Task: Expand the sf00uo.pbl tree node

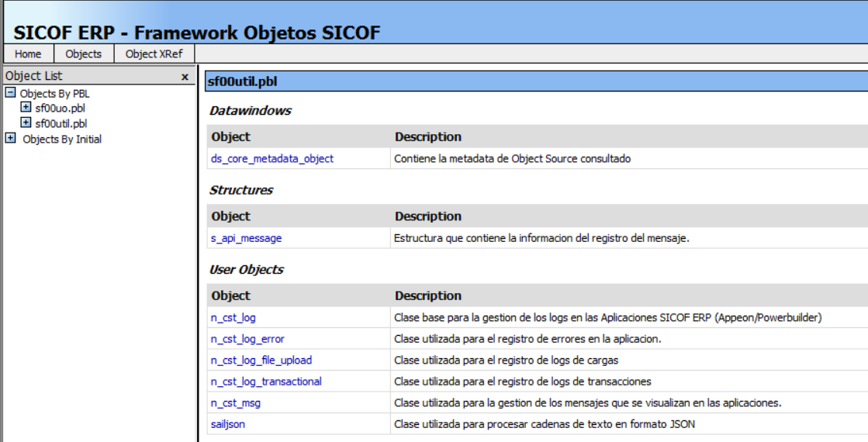Action: coord(26,108)
